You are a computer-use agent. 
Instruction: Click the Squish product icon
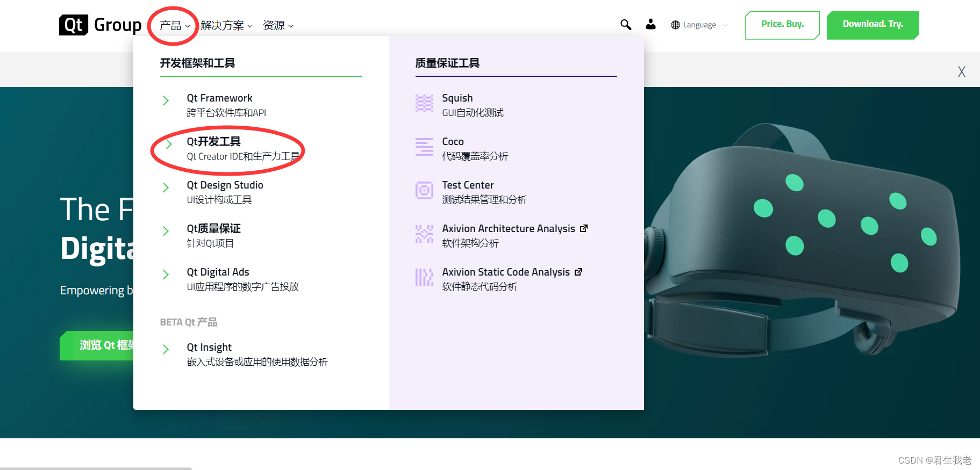coord(424,103)
